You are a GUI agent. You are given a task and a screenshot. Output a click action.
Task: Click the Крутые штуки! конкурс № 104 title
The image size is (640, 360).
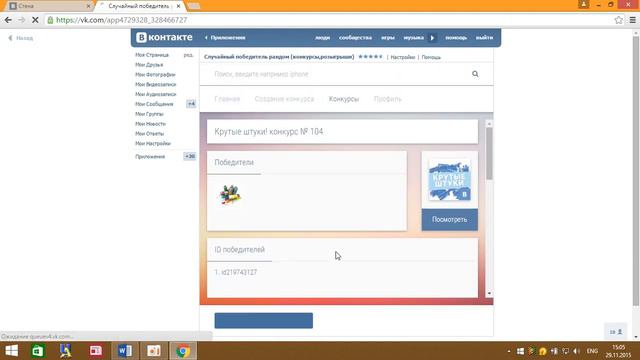269,131
